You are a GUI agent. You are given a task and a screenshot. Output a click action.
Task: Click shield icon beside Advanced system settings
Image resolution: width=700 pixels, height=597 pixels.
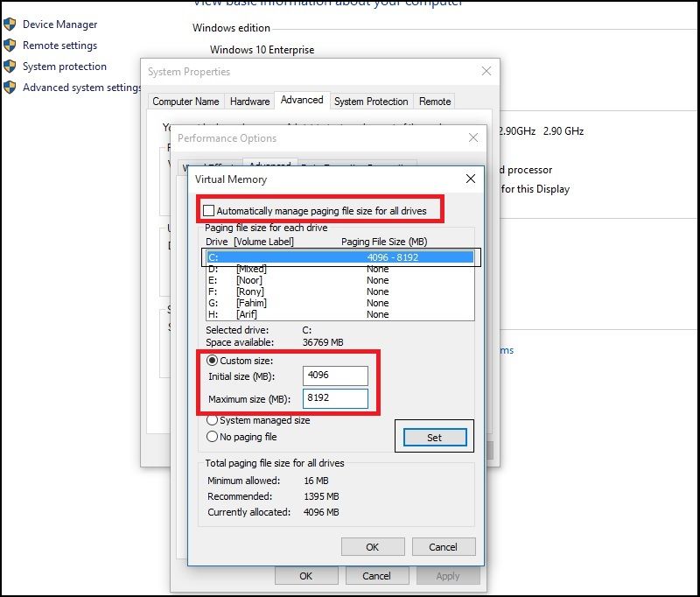[10, 87]
